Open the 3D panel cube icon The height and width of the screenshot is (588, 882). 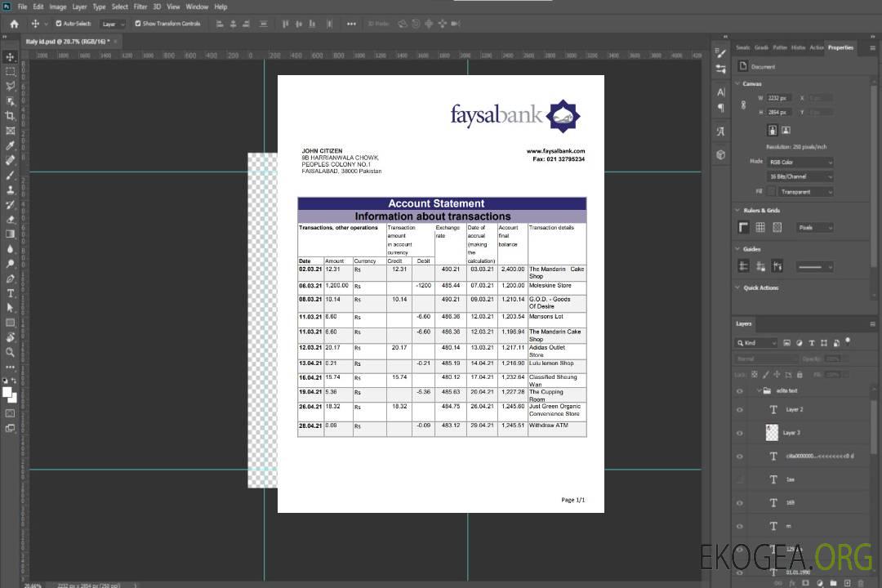tap(720, 154)
